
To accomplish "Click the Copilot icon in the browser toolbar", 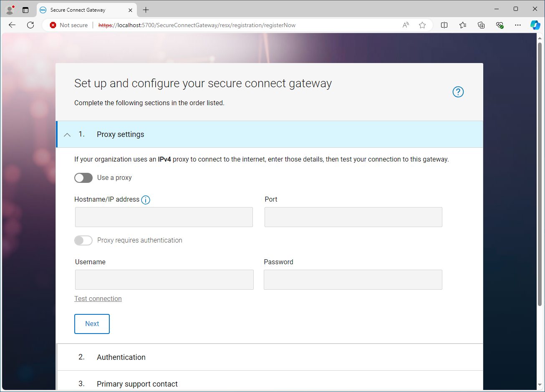I will [x=535, y=25].
